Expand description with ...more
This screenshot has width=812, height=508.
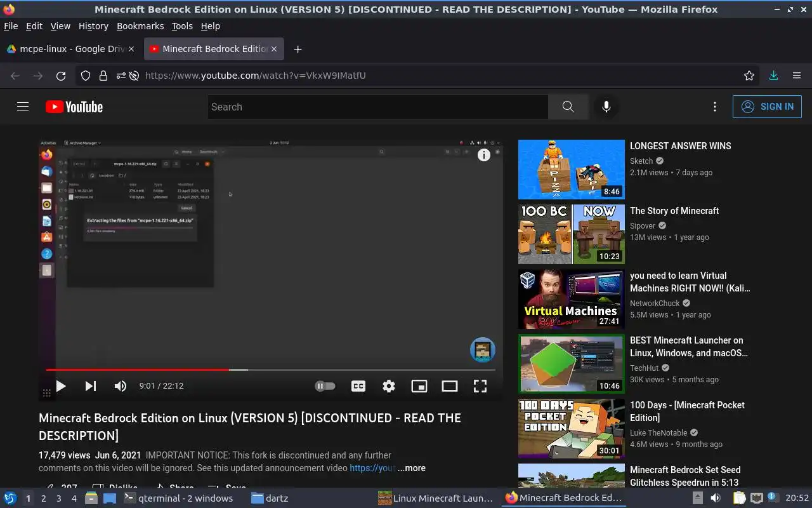412,468
